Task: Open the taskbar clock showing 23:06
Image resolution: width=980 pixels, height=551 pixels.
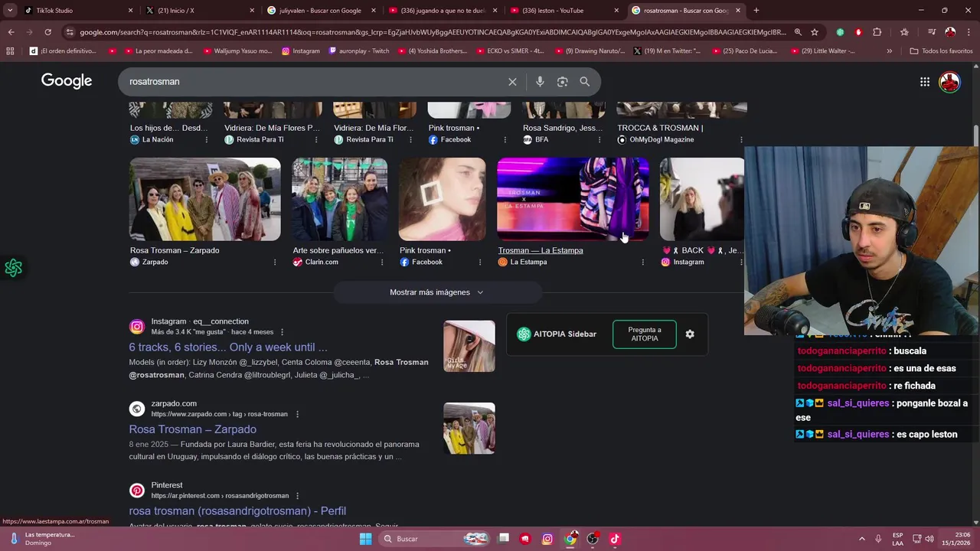Action: point(955,539)
